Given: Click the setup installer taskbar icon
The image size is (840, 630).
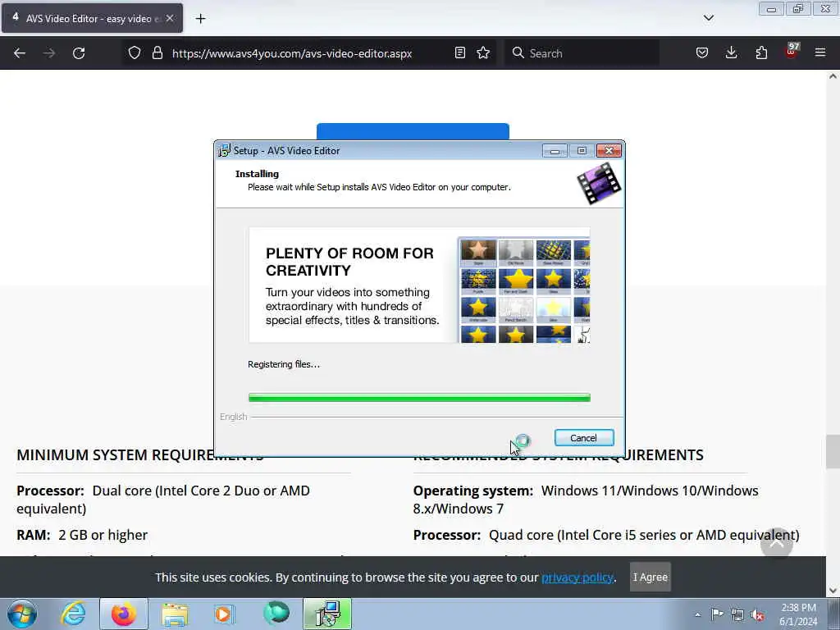Looking at the screenshot, I should coord(327,614).
